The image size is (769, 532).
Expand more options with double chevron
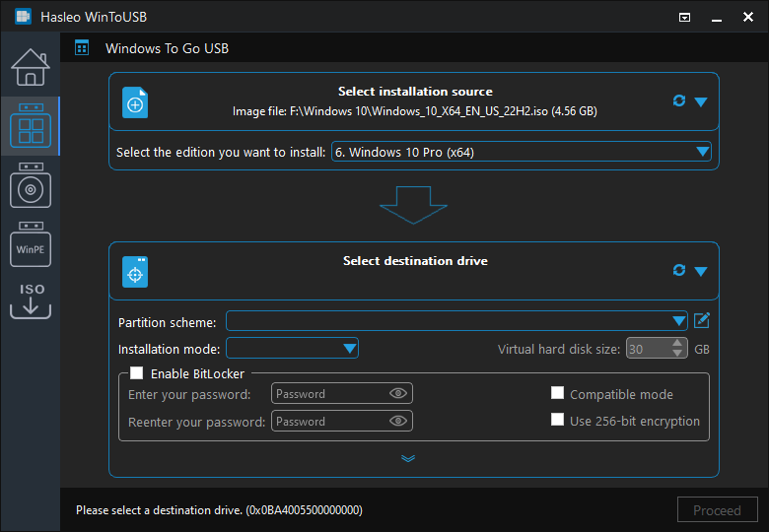(x=408, y=458)
